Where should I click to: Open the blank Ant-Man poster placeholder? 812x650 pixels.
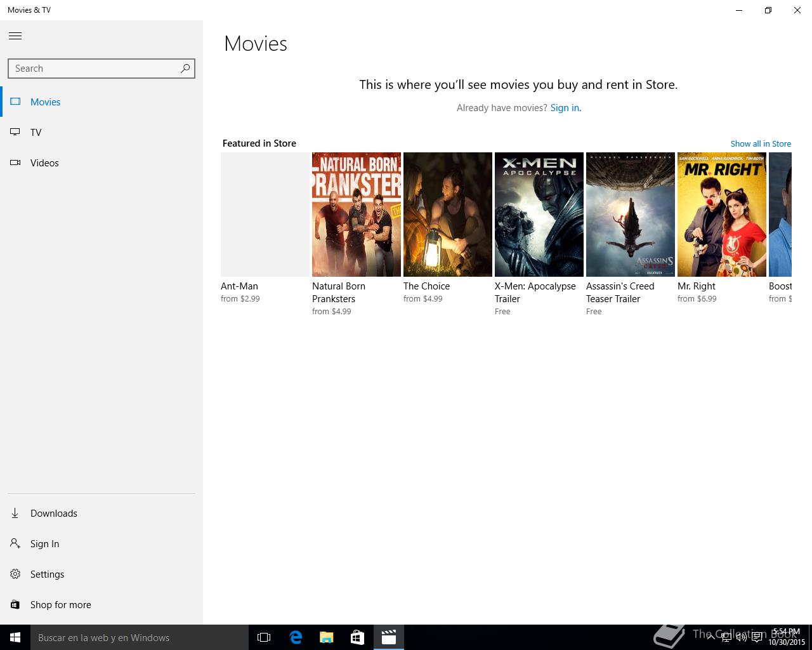tap(265, 215)
